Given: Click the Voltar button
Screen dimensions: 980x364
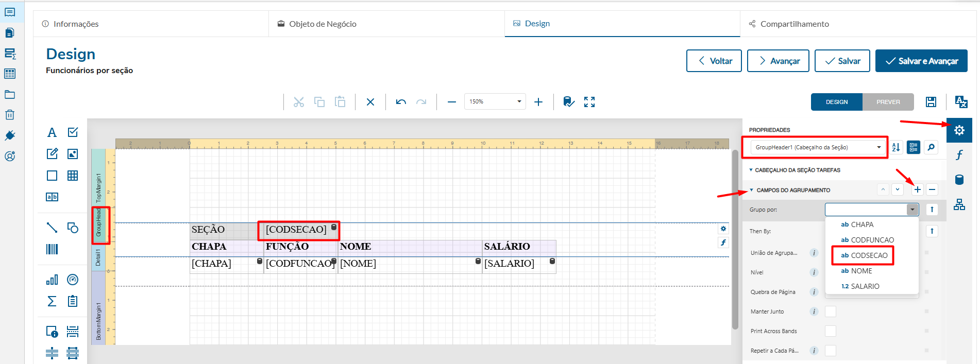Looking at the screenshot, I should [714, 61].
